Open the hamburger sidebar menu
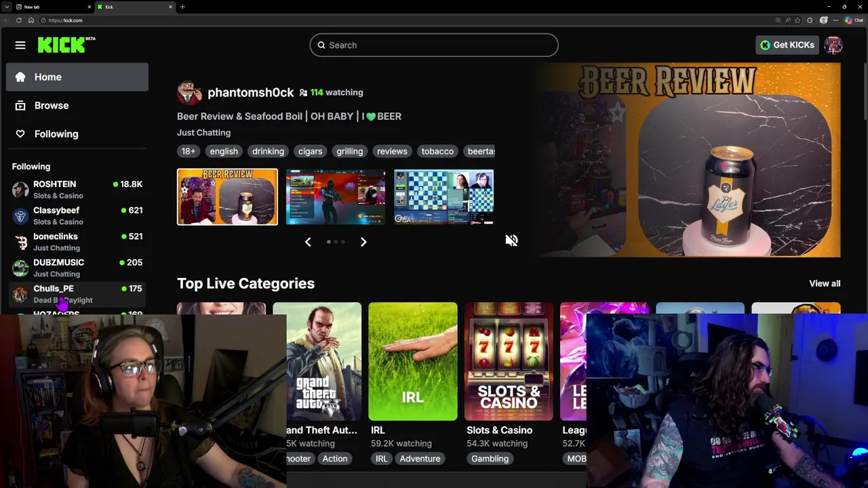 [x=20, y=45]
